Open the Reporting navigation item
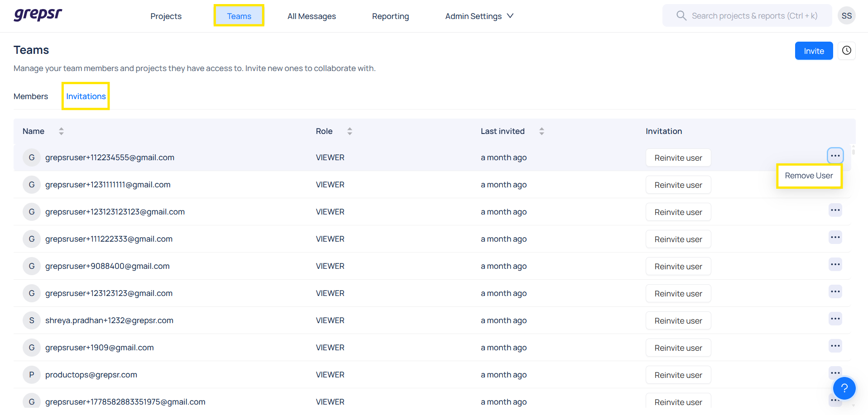The image size is (868, 415). [390, 16]
